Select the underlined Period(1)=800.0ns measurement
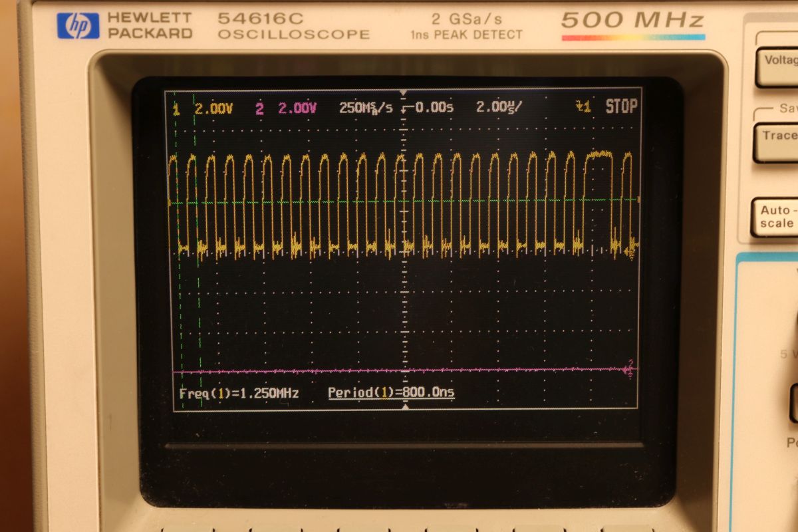Image resolution: width=798 pixels, height=532 pixels. 391,393
